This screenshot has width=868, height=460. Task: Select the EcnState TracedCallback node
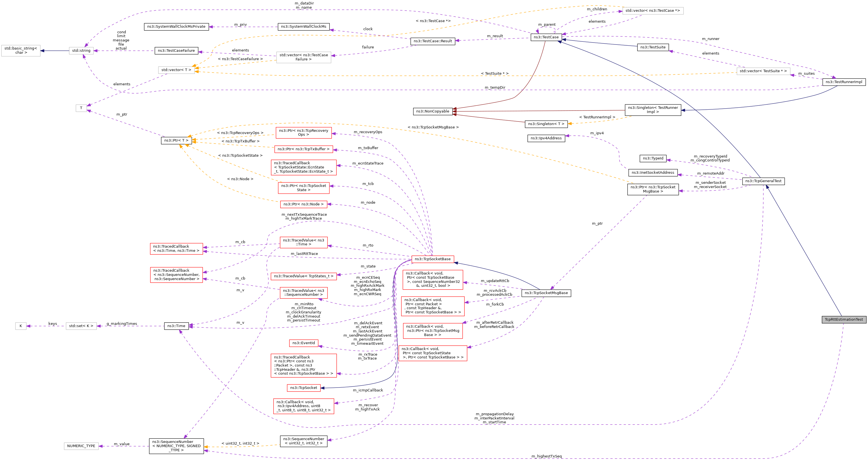point(304,168)
